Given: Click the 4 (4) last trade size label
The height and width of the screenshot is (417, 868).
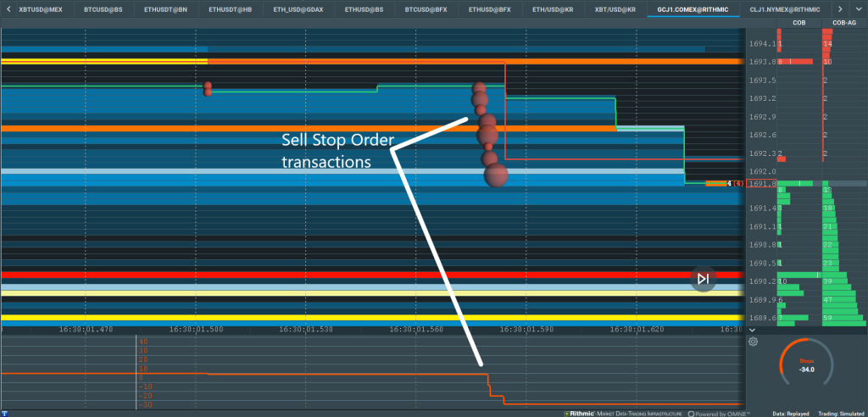Looking at the screenshot, I should pos(735,183).
